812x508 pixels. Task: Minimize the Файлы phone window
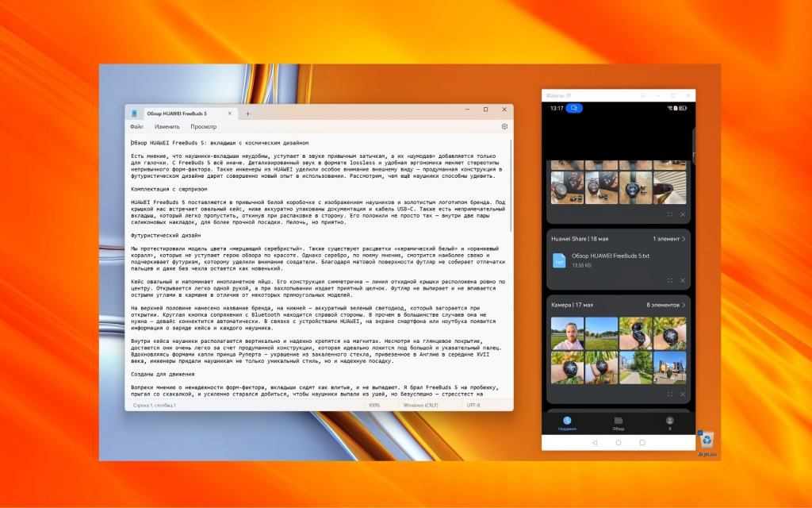tap(657, 95)
